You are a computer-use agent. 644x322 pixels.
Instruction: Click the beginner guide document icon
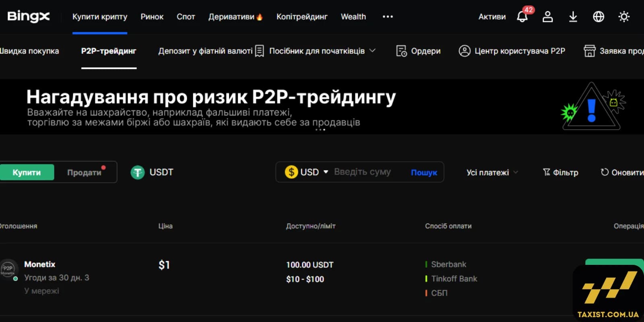tap(260, 51)
